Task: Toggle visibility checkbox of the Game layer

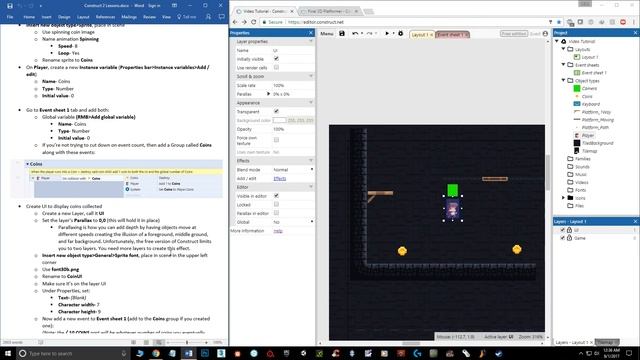Action: pos(562,238)
